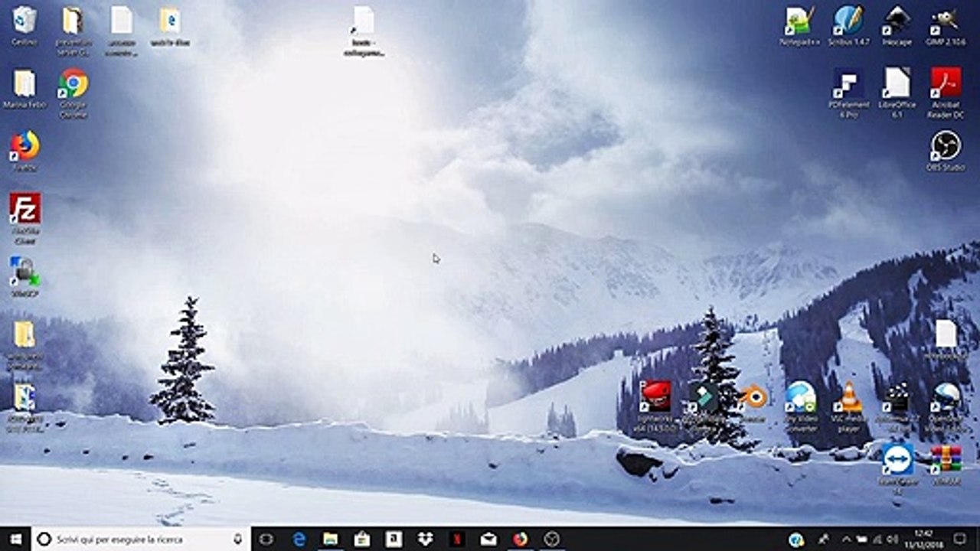Screen dimensions: 980x551
Task: Click the taskbar search box
Action: (x=141, y=540)
